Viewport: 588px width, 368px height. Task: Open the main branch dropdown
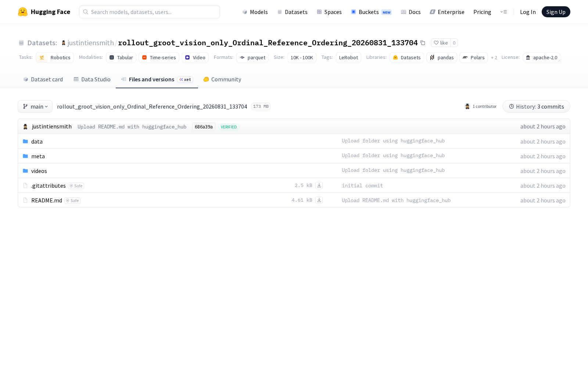35,106
